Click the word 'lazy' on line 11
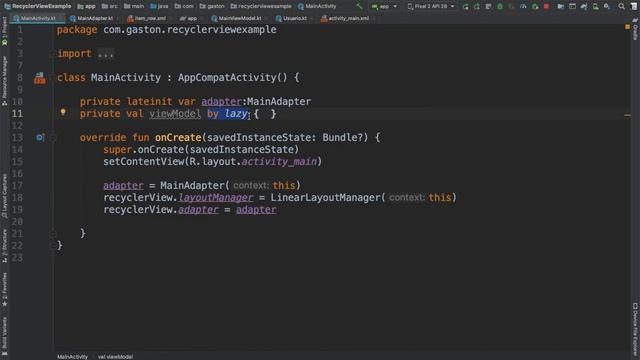 pyautogui.click(x=236, y=113)
